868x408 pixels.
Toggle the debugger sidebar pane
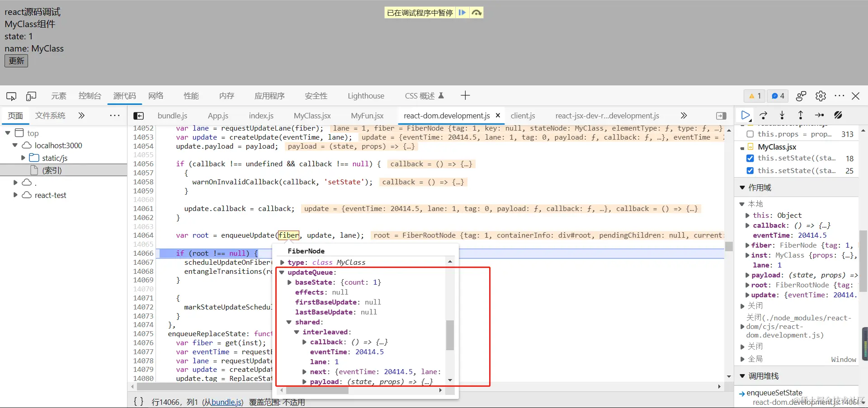click(722, 116)
